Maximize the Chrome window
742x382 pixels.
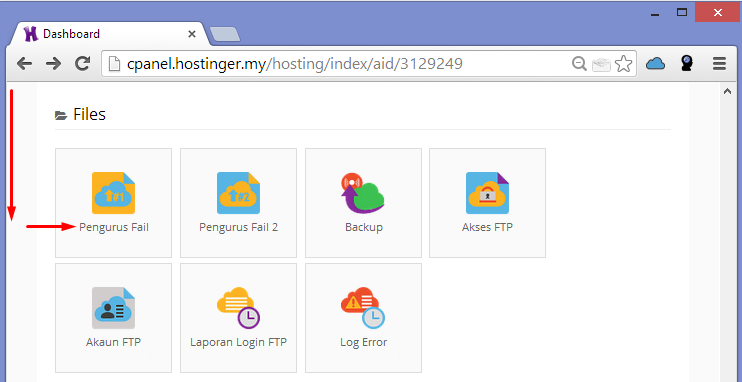click(x=682, y=13)
